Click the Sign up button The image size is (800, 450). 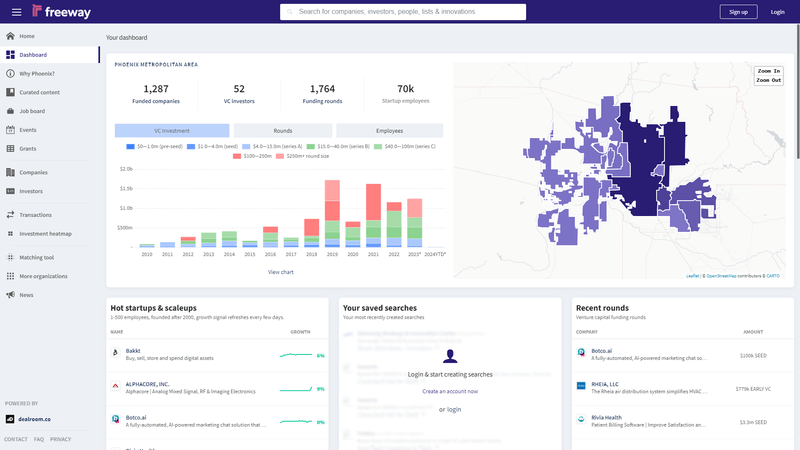pyautogui.click(x=738, y=12)
